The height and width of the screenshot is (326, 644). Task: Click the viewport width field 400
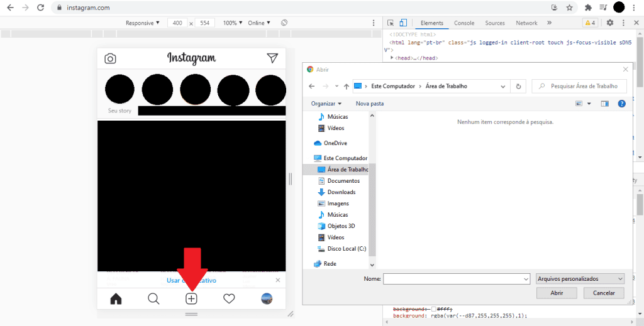(177, 23)
